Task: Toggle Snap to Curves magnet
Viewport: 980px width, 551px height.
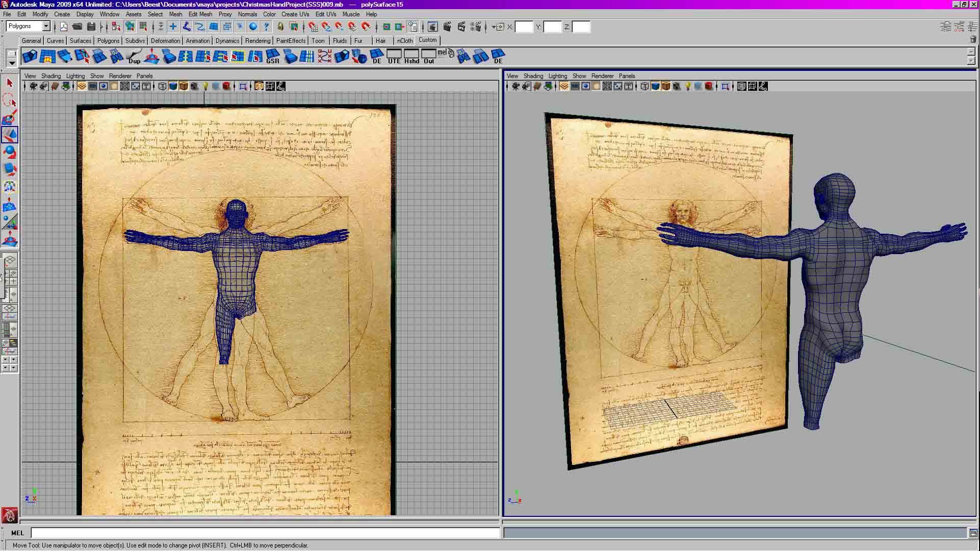Action: tap(326, 27)
